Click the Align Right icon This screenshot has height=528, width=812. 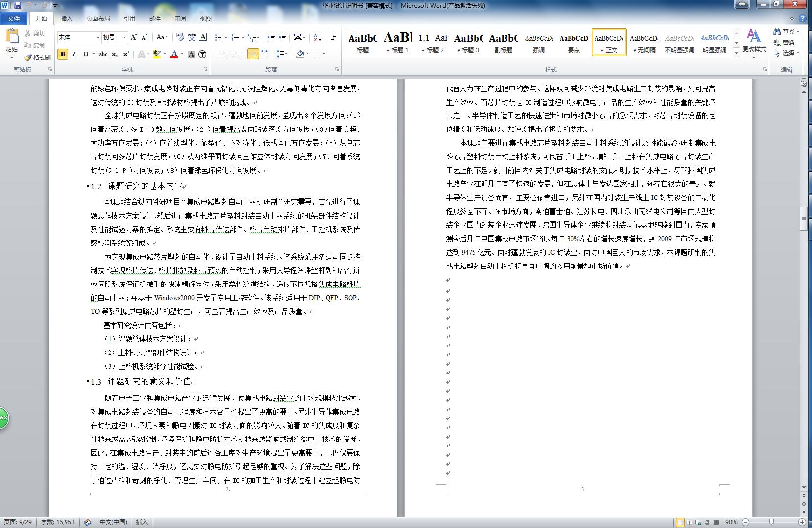pos(241,54)
